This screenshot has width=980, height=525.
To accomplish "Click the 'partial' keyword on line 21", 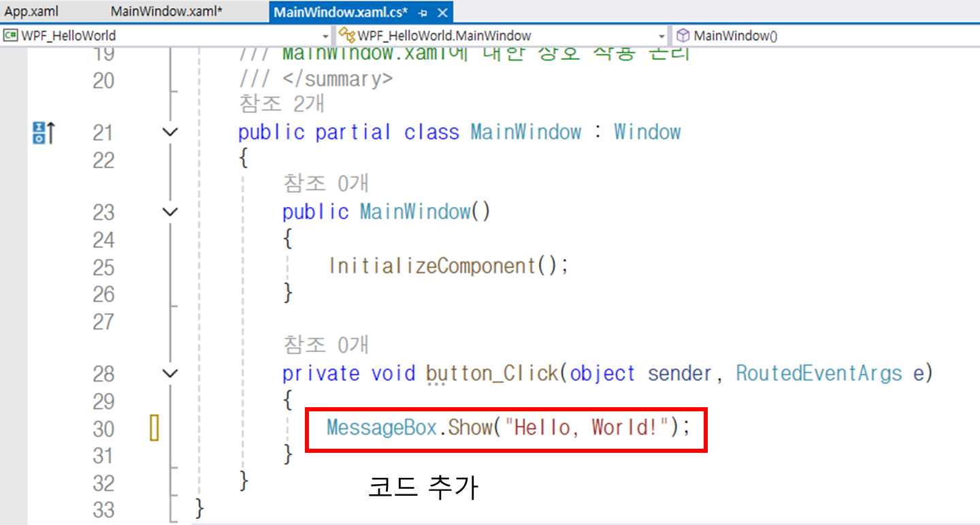I will pyautogui.click(x=353, y=132).
